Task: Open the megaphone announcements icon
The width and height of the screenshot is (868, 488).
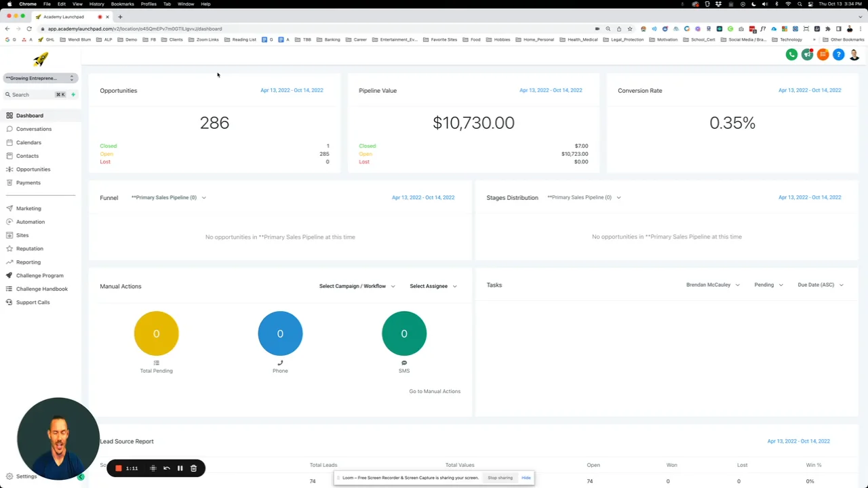Action: click(807, 54)
